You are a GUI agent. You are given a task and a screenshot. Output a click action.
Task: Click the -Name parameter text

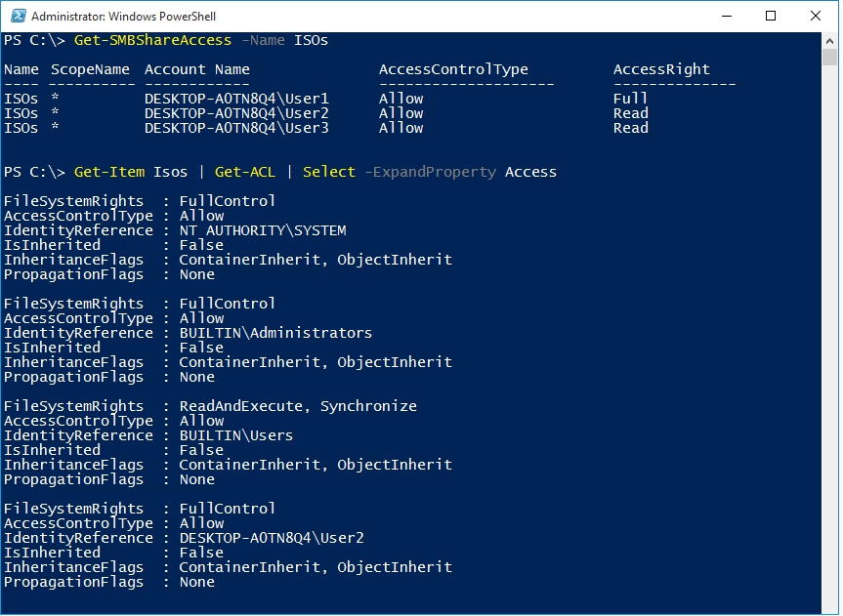click(x=263, y=40)
